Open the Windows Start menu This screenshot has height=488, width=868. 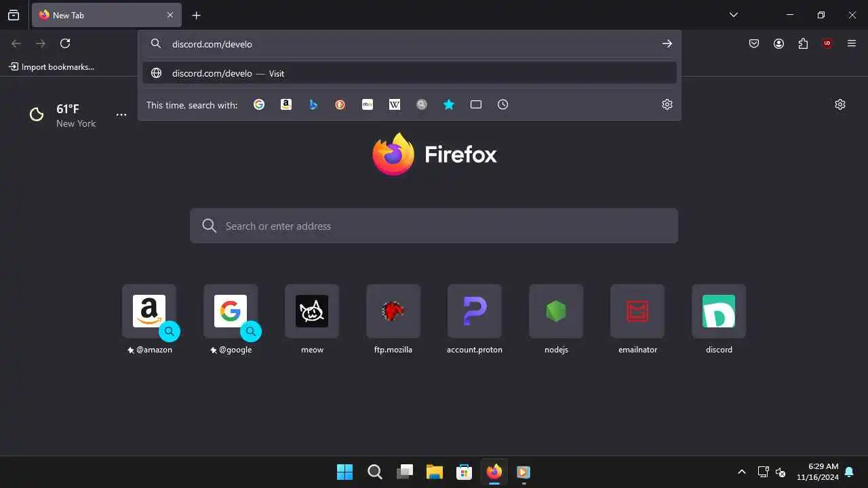344,472
